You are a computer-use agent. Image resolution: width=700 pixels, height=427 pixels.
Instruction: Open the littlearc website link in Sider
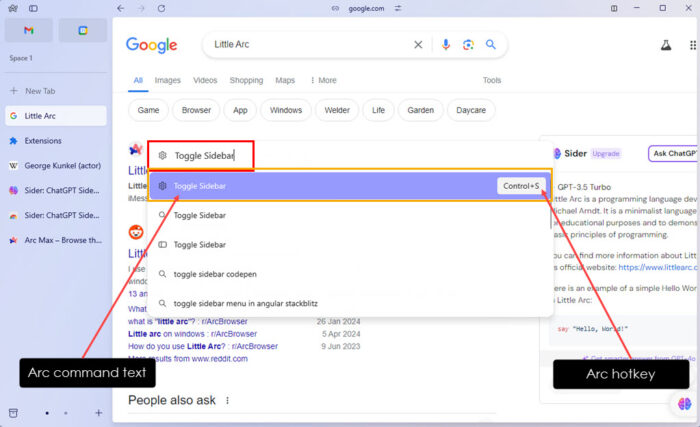657,268
